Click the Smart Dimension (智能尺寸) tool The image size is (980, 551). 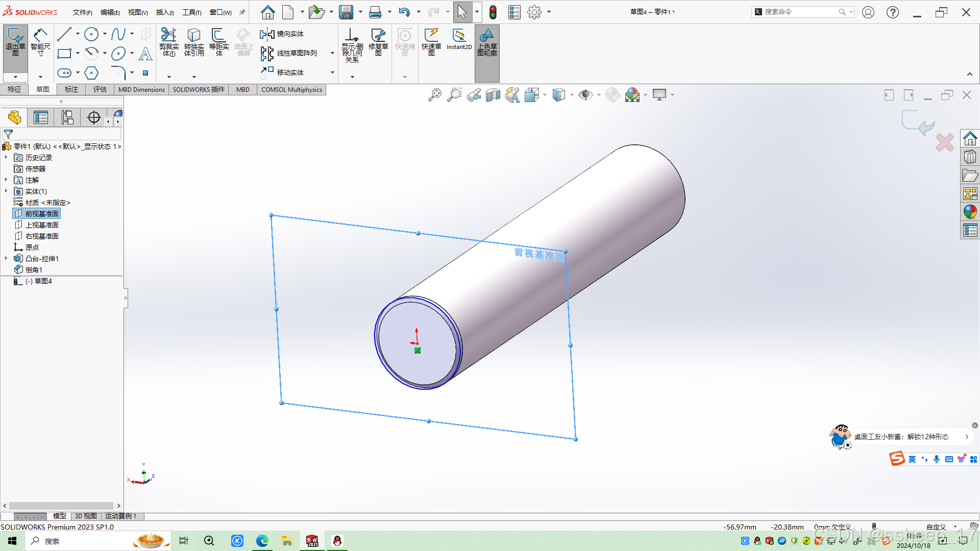pyautogui.click(x=40, y=41)
